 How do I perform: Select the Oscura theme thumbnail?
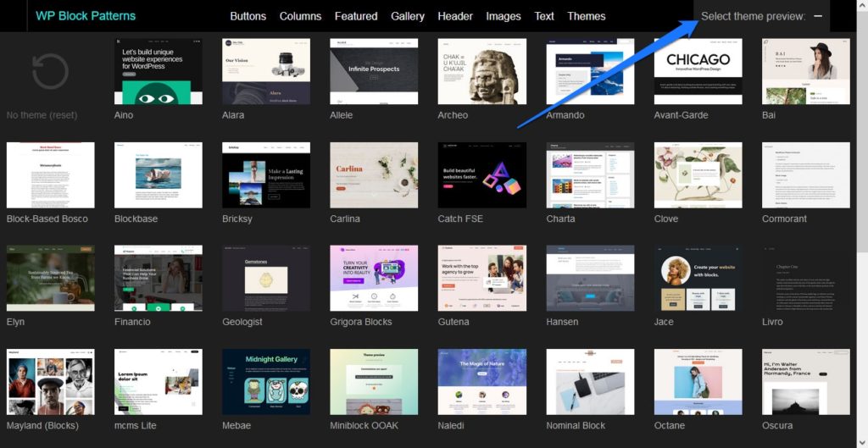(x=806, y=382)
